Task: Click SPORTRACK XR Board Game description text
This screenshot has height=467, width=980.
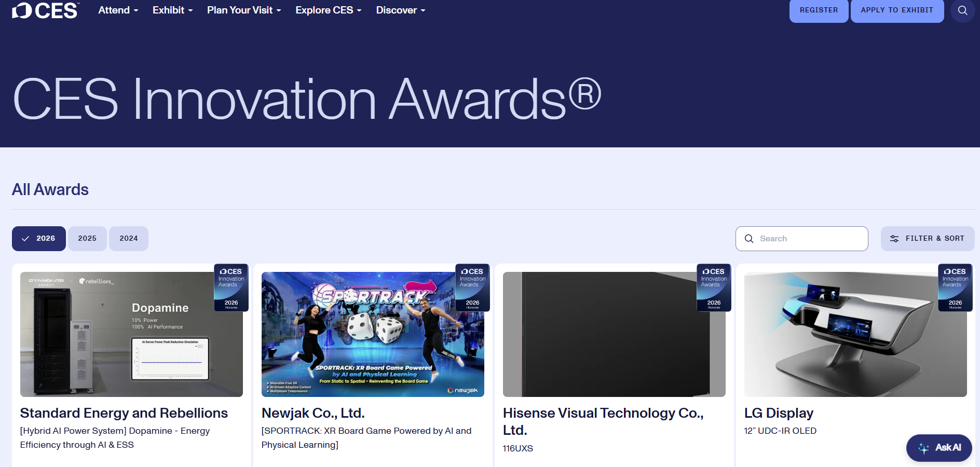Action: (366, 438)
